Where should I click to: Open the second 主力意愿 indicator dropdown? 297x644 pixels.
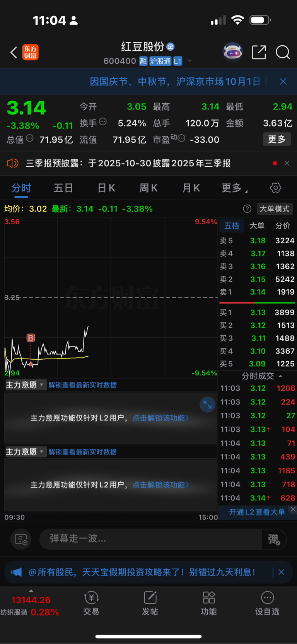click(x=25, y=452)
